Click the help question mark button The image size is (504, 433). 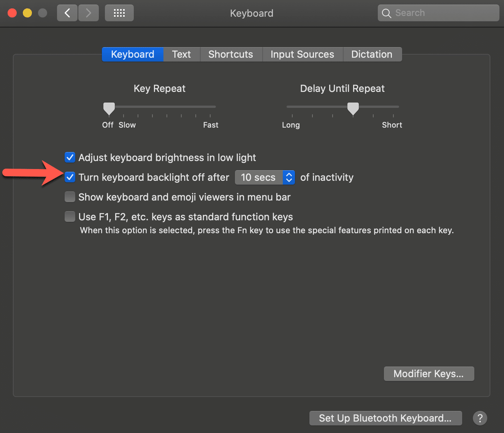(480, 418)
